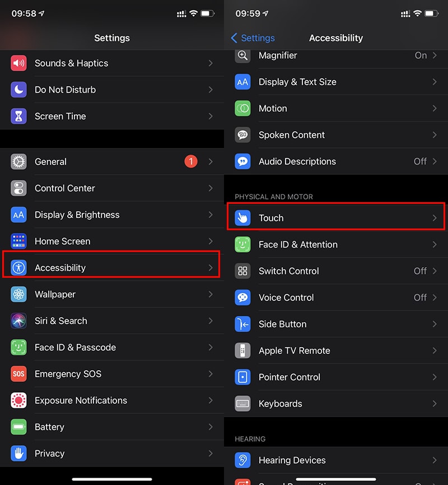
Task: Open Keyboards via its chevron
Action: (435, 404)
